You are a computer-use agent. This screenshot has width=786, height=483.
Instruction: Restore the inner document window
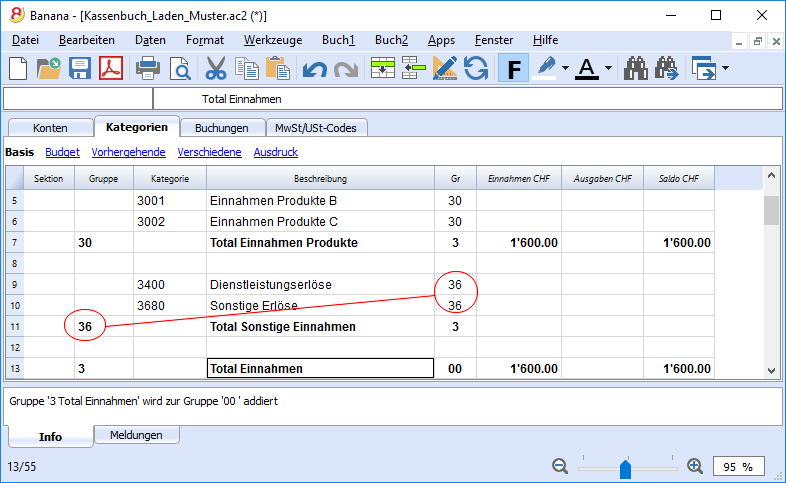point(757,42)
